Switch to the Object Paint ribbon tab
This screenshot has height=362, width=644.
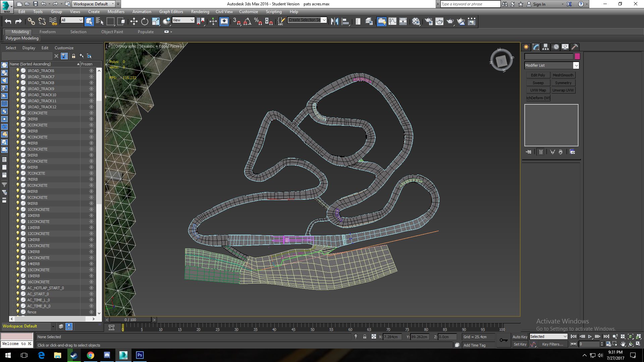pos(112,32)
